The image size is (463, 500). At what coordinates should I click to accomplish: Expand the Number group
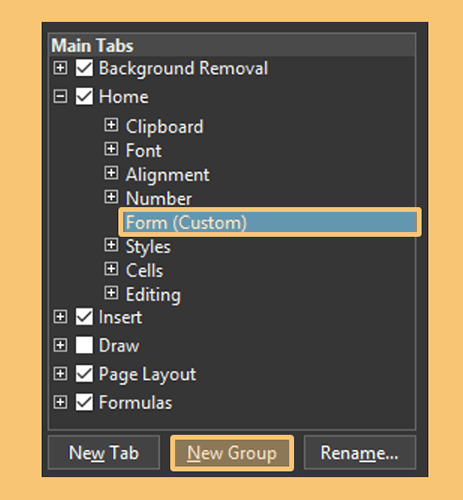click(x=111, y=197)
